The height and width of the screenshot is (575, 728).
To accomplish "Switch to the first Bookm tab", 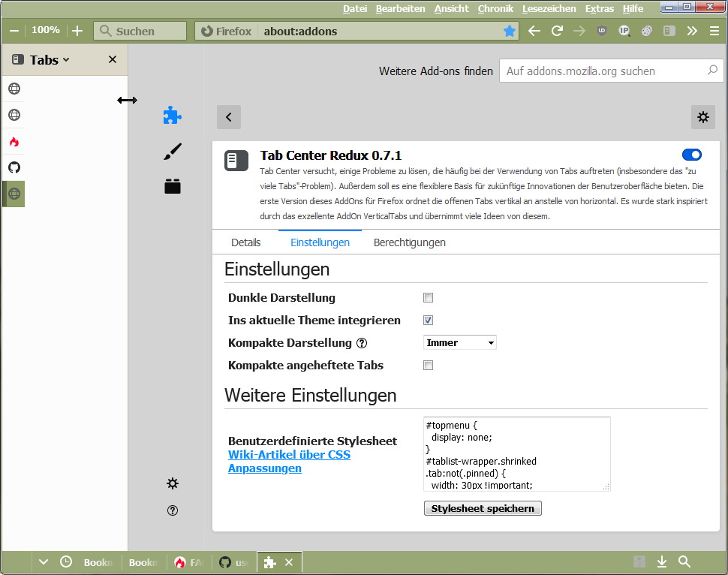I will coord(98,562).
